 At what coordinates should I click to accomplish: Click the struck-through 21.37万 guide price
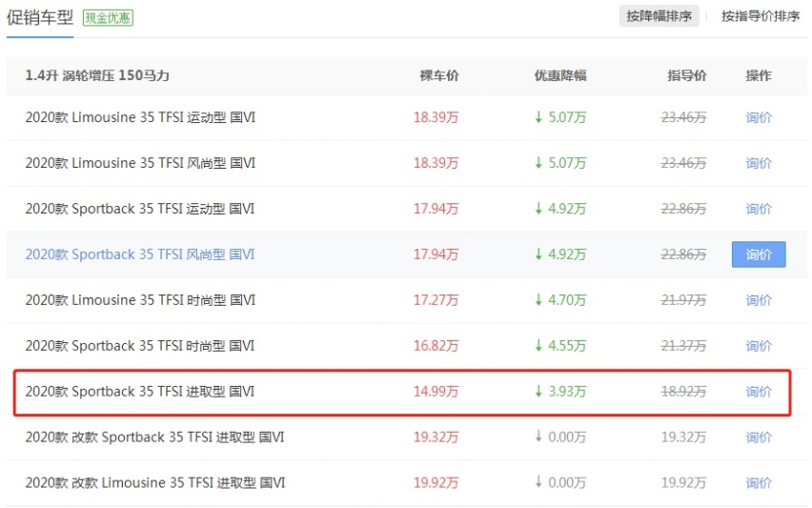tap(683, 345)
